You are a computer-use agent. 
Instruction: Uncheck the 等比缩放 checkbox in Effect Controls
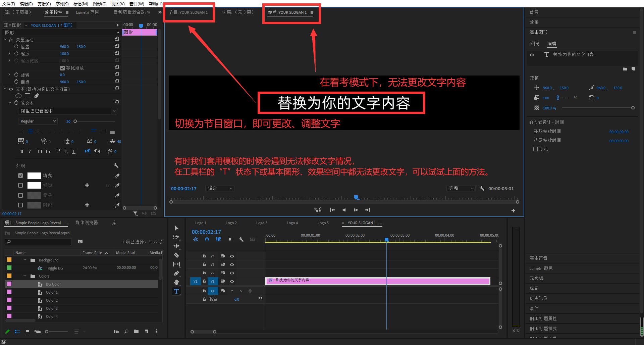coord(62,67)
